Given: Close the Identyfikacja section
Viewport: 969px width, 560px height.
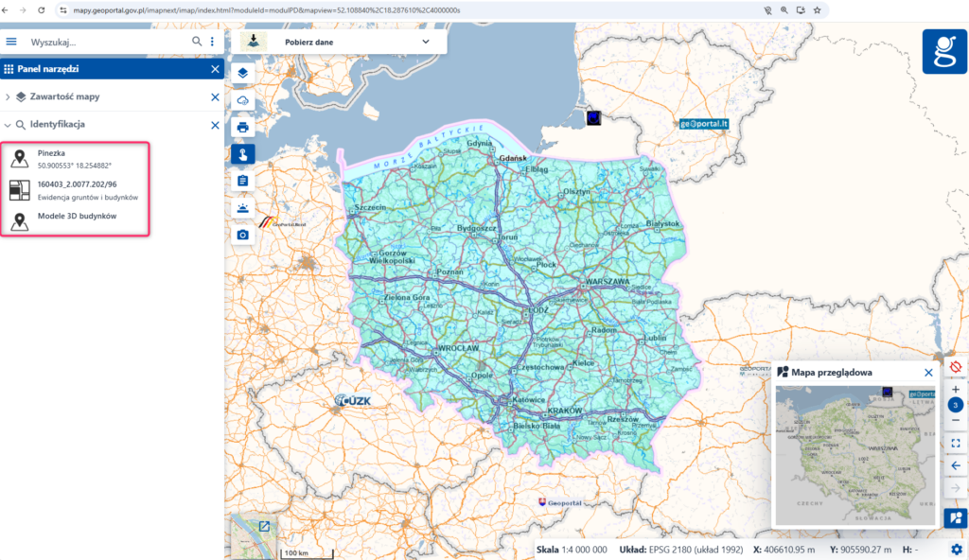Looking at the screenshot, I should click(215, 125).
